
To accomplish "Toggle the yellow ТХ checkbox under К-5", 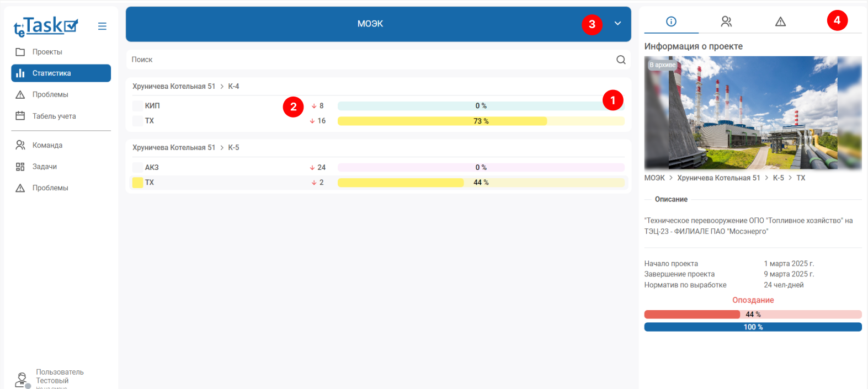I will coord(137,183).
